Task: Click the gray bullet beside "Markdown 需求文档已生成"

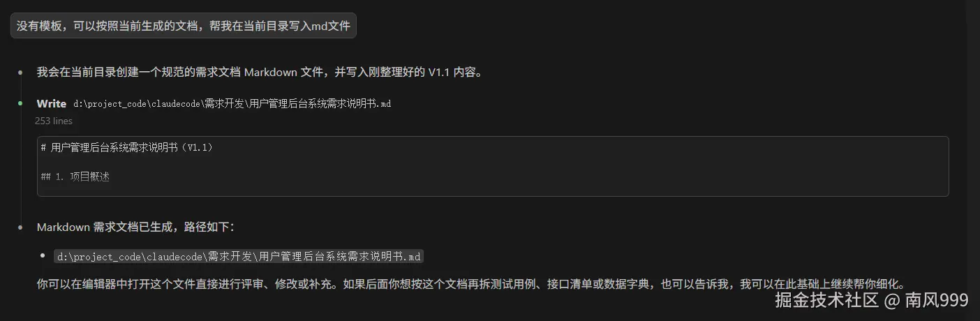Action: [20, 227]
